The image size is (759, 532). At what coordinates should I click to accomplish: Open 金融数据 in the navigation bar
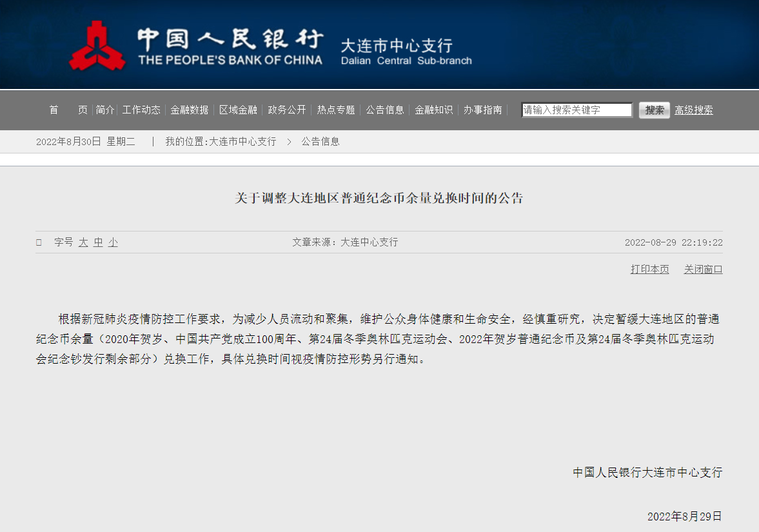click(190, 110)
